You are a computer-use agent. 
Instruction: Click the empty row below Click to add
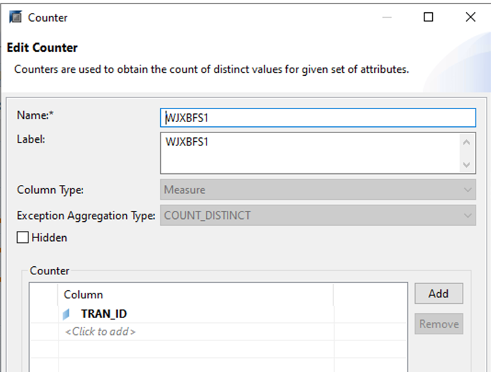tap(218, 349)
